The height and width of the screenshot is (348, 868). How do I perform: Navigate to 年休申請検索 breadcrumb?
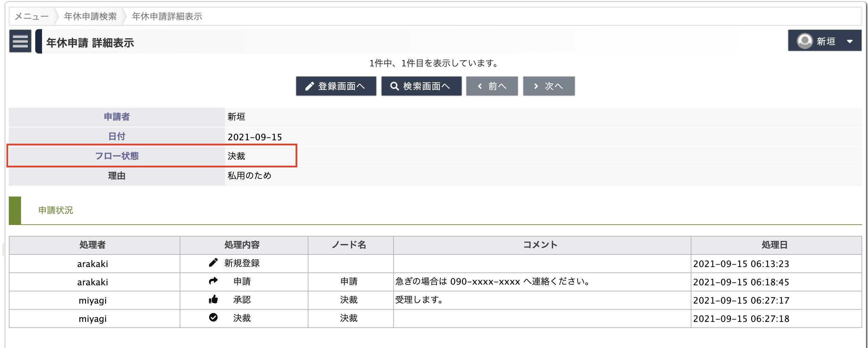pos(90,16)
